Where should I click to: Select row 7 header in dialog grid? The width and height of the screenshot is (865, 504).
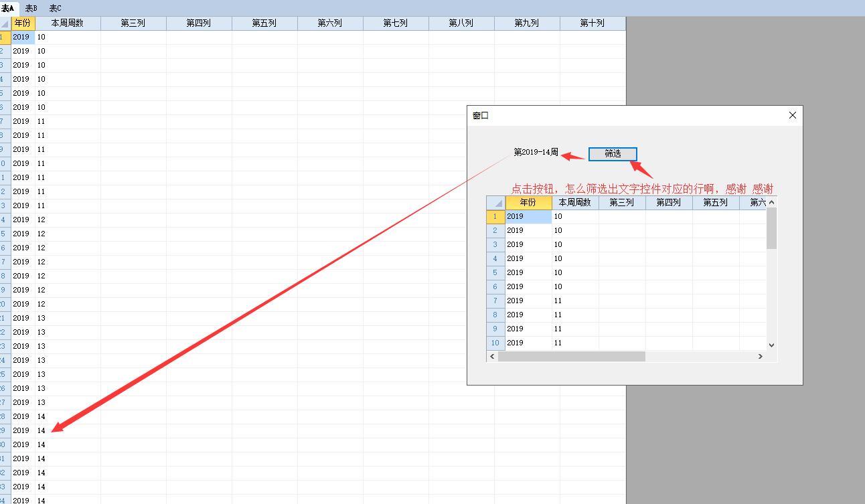pos(495,301)
